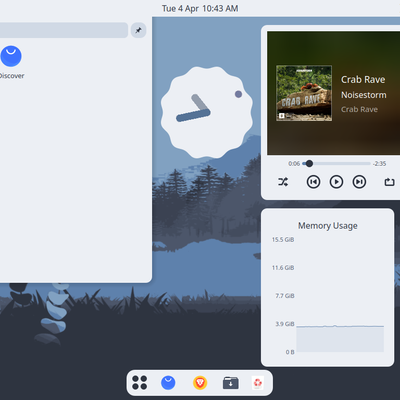Click the remaining time -2:35 label
The image size is (400, 400).
point(379,164)
